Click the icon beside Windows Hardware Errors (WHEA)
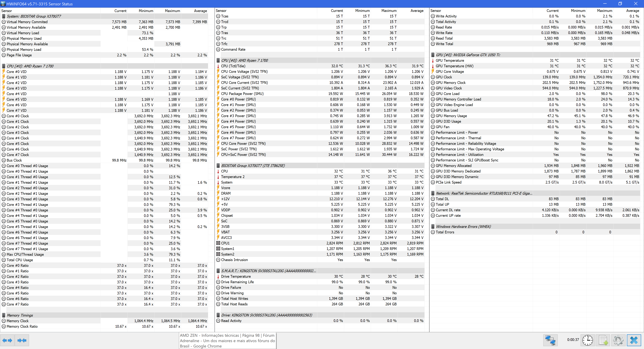This screenshot has height=349, width=644. point(433,226)
